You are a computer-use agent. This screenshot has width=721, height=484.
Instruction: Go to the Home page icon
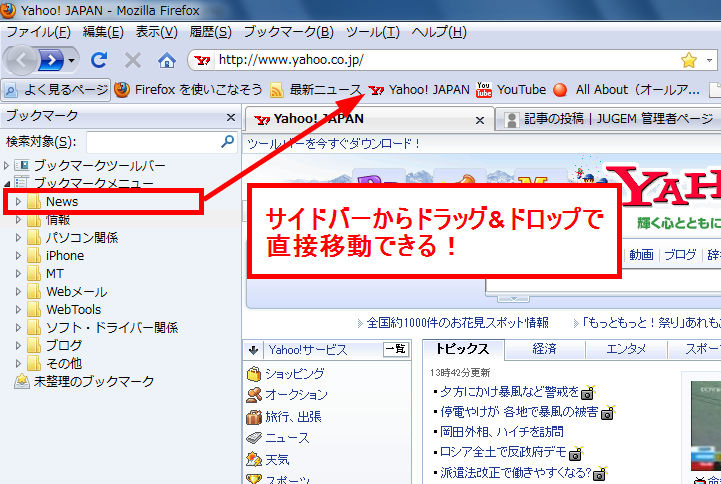pyautogui.click(x=166, y=60)
